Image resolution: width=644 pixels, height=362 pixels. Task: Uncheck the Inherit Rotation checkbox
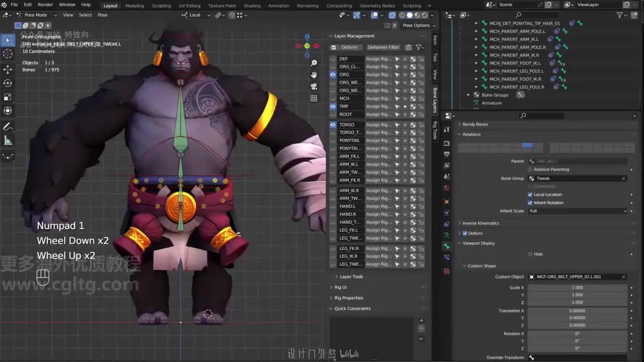pyautogui.click(x=530, y=203)
